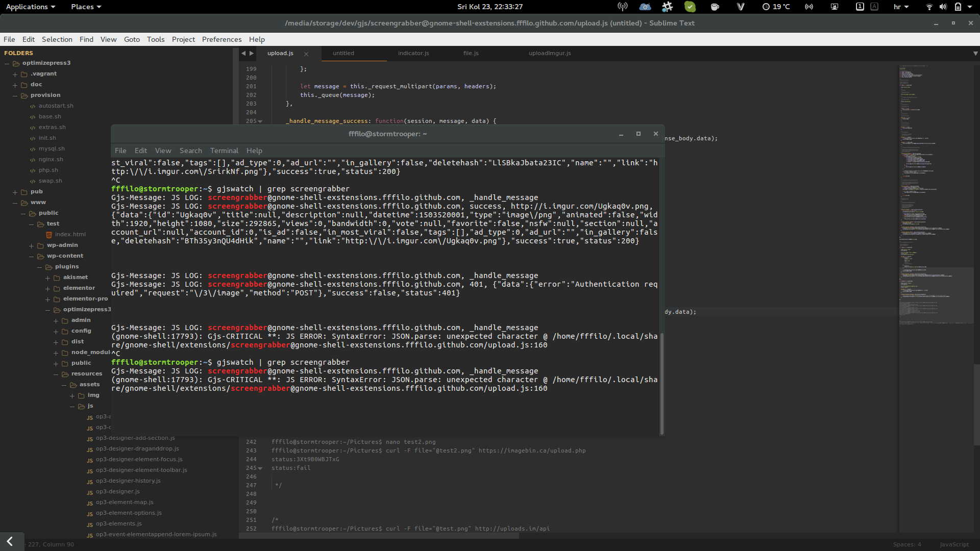Close the upload.js tab with its X
The image size is (980, 551).
(306, 54)
